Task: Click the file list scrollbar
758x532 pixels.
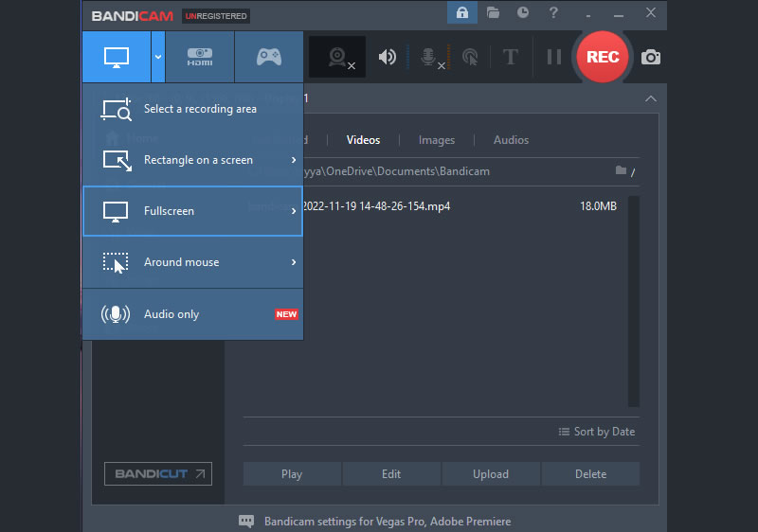Action: coord(634,301)
